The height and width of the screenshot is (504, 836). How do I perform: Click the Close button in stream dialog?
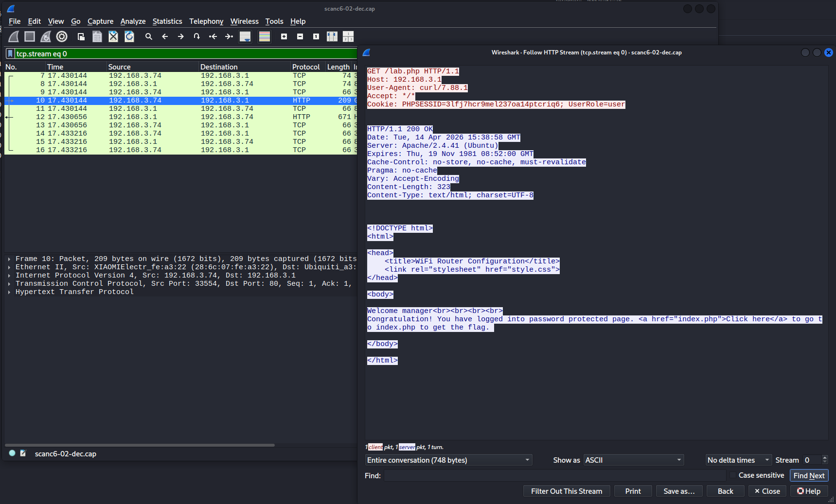[767, 491]
